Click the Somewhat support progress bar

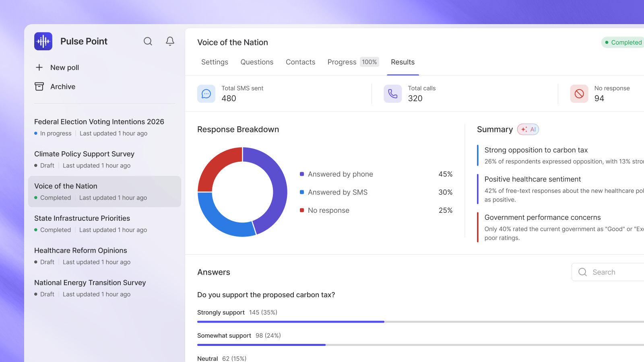point(421,345)
